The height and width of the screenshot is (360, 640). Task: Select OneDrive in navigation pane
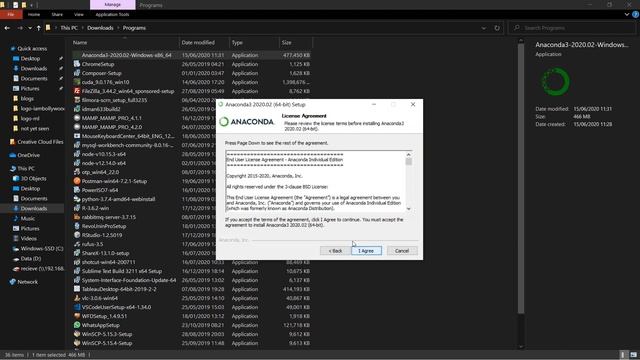[28, 155]
